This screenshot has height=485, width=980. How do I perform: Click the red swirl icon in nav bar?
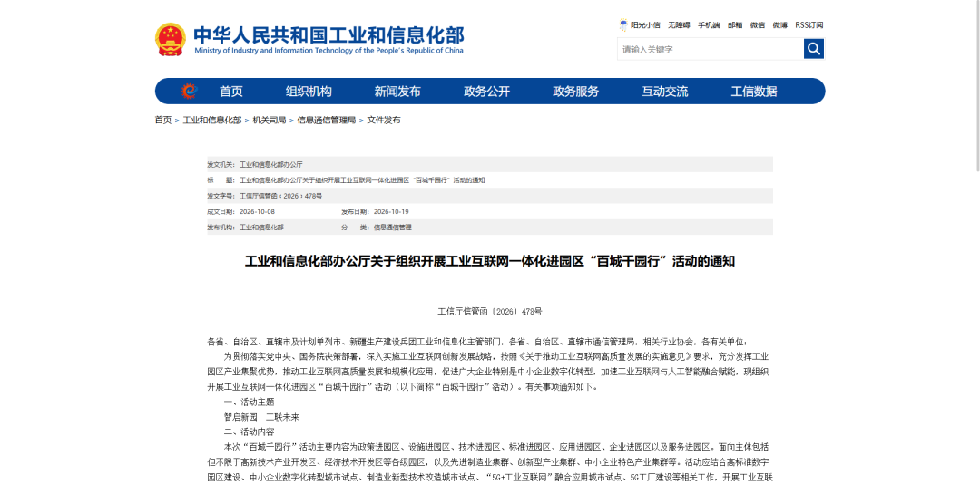189,92
